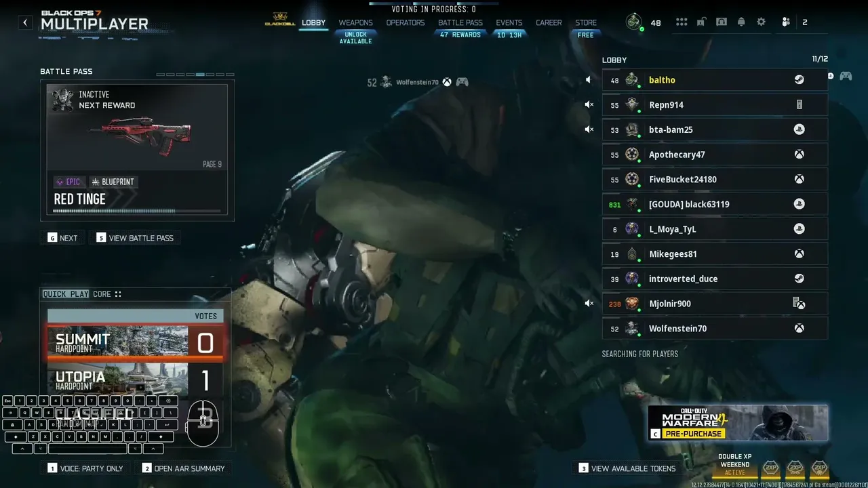Click the third Double XP token icon
The height and width of the screenshot is (488, 868).
(x=820, y=468)
